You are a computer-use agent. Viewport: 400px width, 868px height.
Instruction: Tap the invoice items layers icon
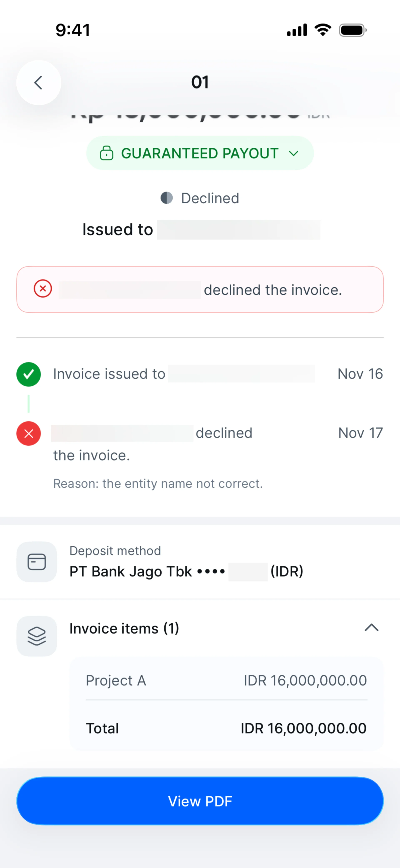coord(37,636)
